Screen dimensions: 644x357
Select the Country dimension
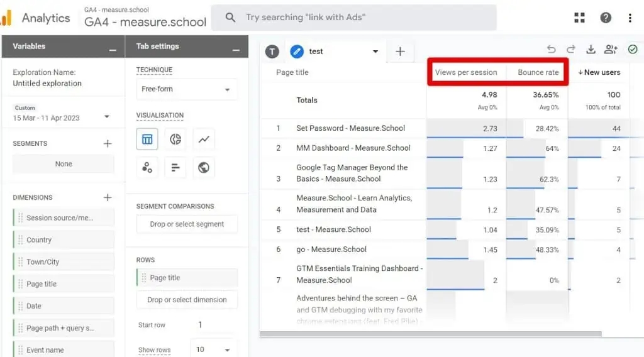coord(64,239)
